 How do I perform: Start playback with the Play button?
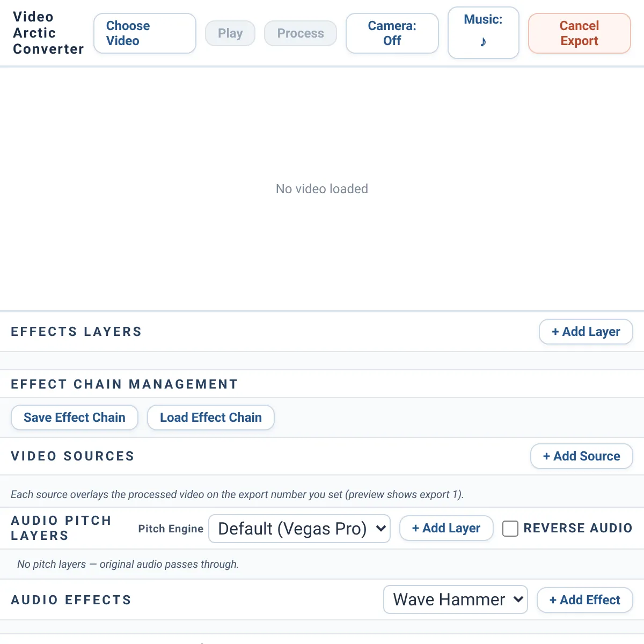[230, 33]
